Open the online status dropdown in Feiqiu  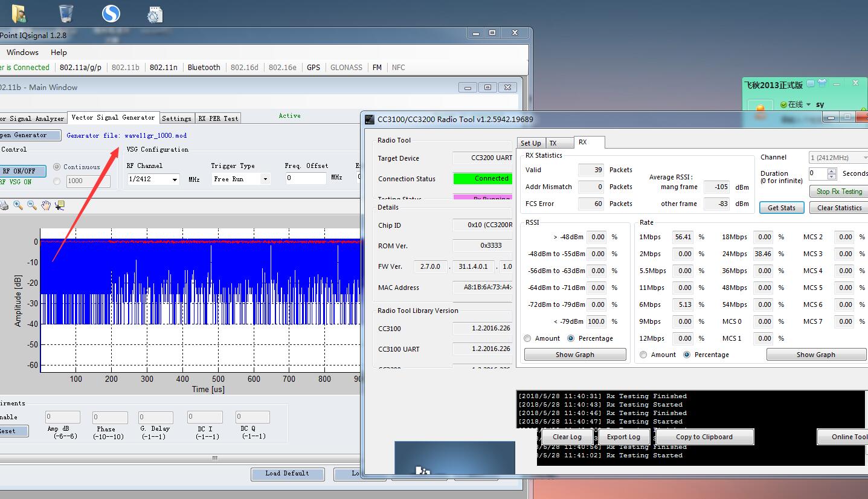[808, 105]
